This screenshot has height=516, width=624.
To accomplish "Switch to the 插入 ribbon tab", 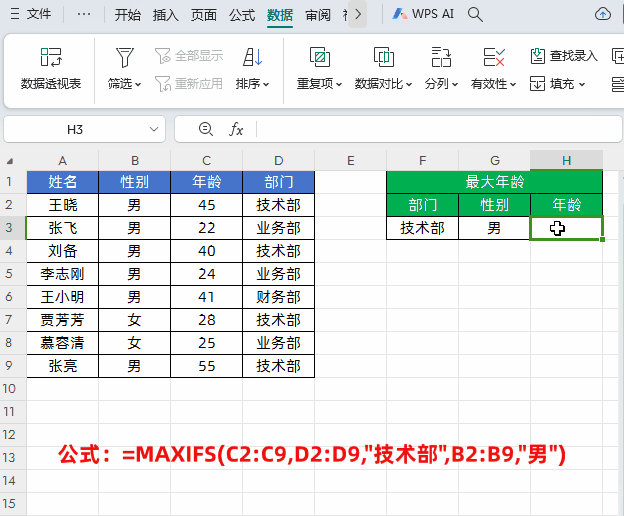I will point(166,15).
